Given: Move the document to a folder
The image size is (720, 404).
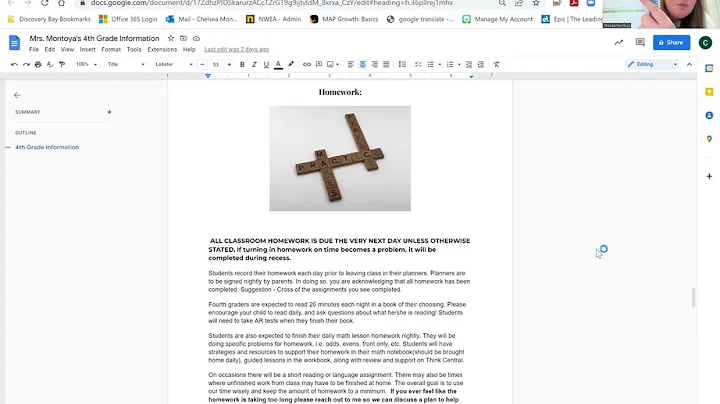Looking at the screenshot, I should point(183,38).
